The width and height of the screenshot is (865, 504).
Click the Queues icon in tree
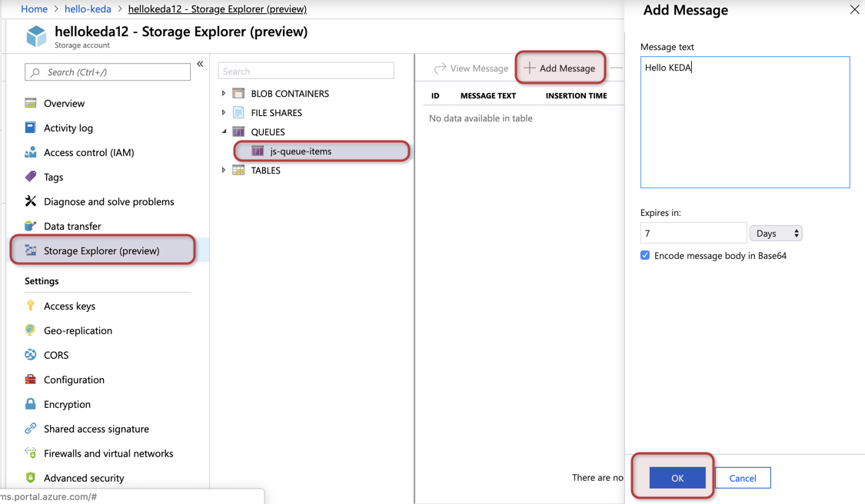coord(238,132)
